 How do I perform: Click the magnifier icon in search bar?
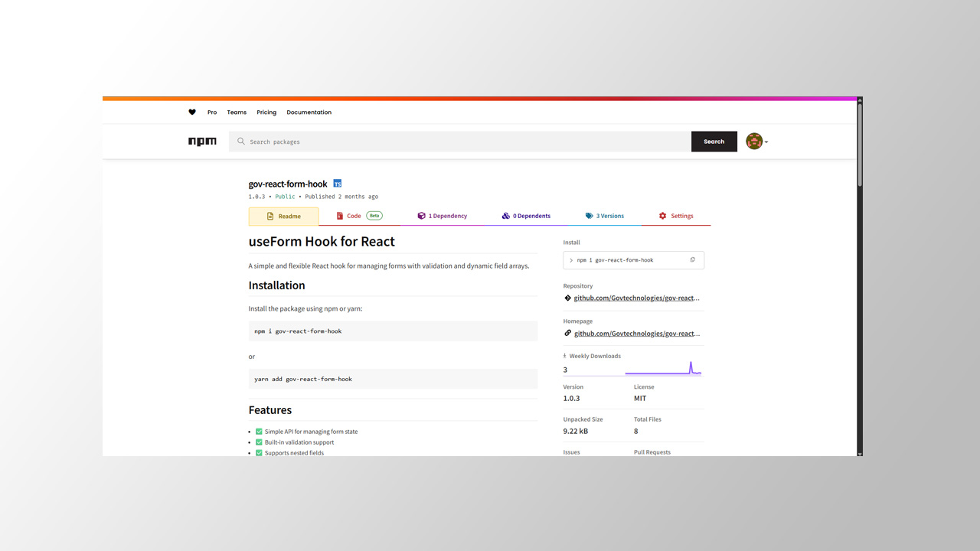pyautogui.click(x=241, y=142)
